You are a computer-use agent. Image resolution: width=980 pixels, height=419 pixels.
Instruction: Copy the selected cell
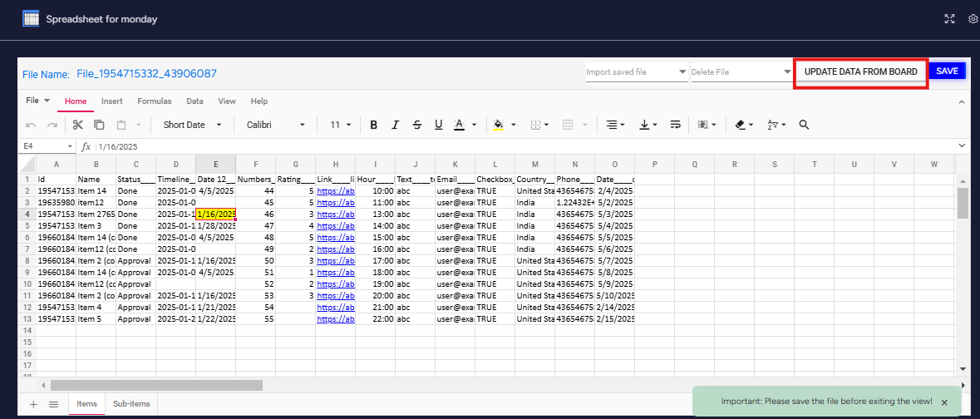(x=100, y=125)
